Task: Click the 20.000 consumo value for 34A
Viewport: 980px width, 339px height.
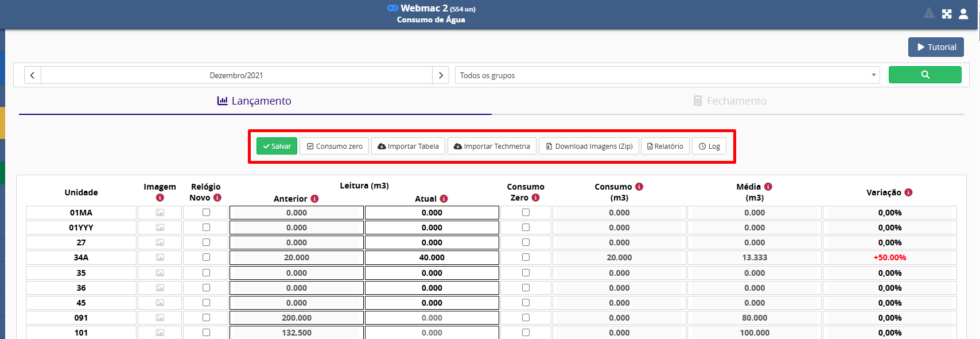Action: [x=619, y=257]
